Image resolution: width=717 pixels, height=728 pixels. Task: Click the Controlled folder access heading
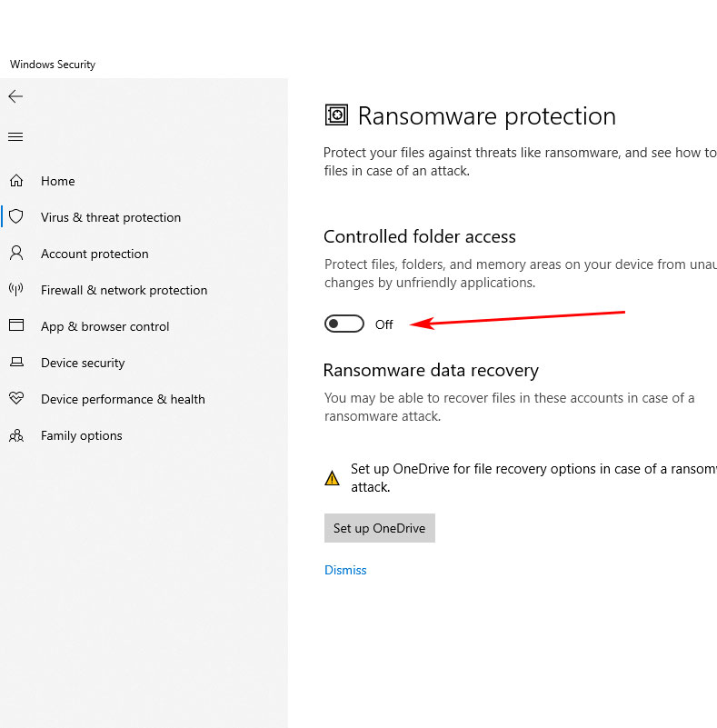click(x=420, y=237)
